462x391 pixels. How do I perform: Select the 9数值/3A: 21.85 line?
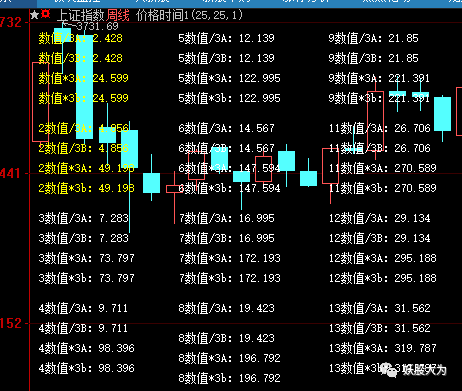373,38
